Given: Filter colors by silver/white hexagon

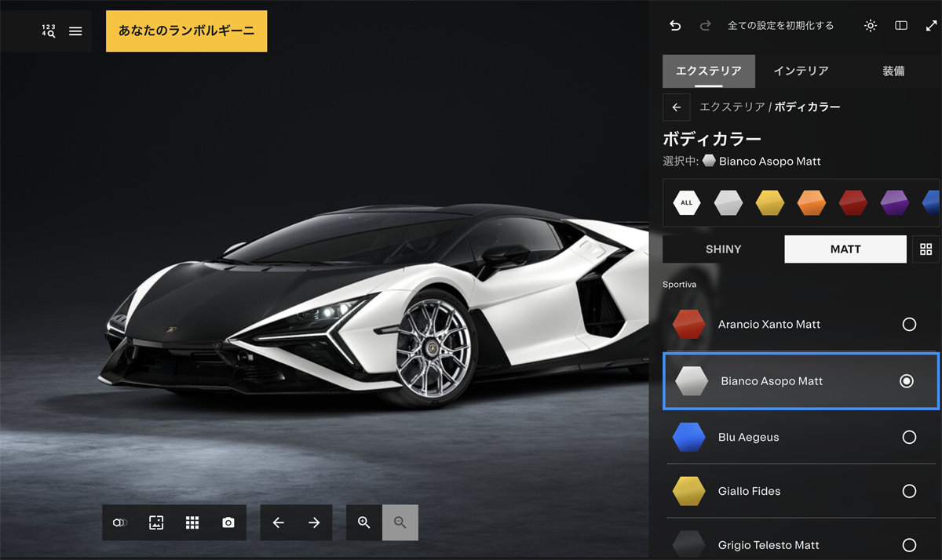Looking at the screenshot, I should click(728, 202).
